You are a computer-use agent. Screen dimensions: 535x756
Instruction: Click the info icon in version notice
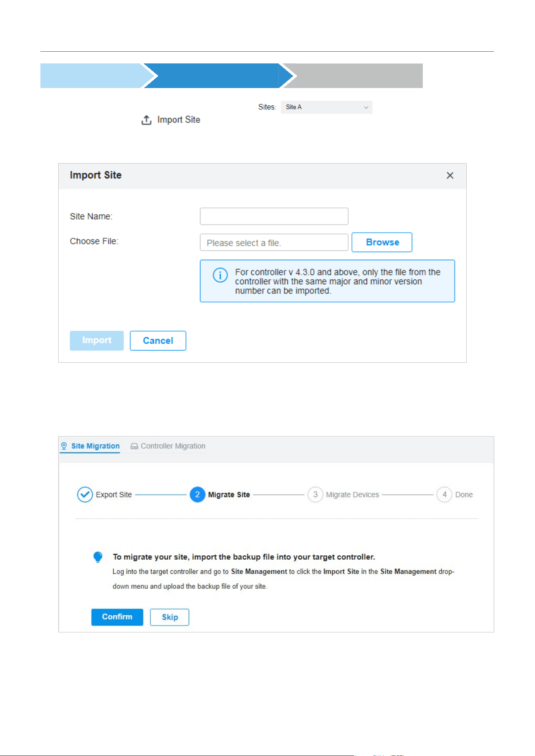[x=220, y=275]
